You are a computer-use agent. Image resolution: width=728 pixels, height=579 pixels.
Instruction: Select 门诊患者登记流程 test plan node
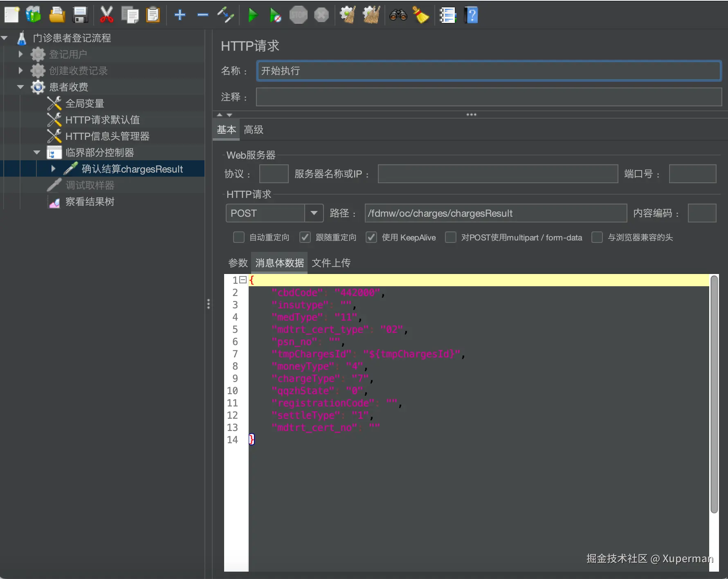click(x=72, y=38)
